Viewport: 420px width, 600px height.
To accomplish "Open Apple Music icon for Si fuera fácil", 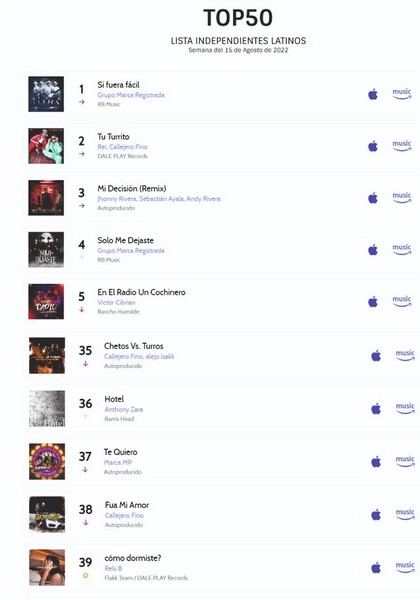I will tap(373, 94).
